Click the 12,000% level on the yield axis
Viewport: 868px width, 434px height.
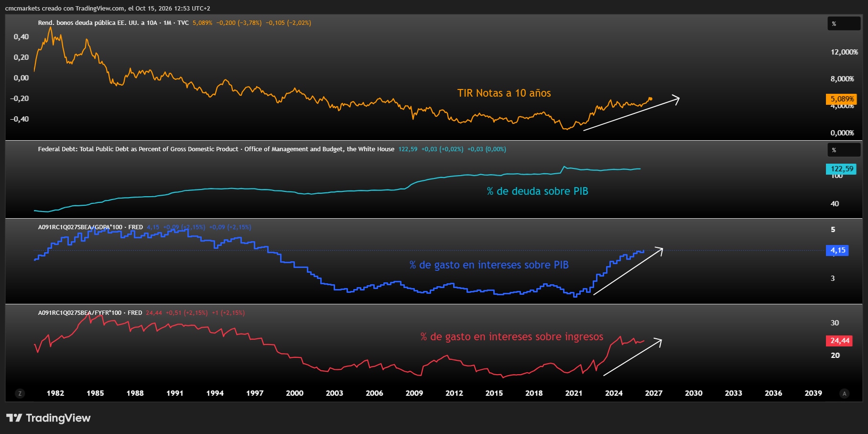(x=844, y=52)
